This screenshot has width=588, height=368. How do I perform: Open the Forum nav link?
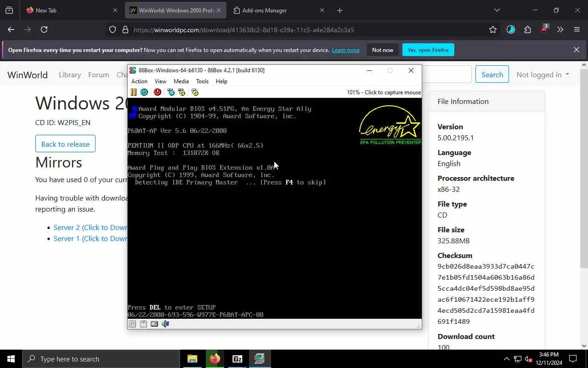coord(99,75)
